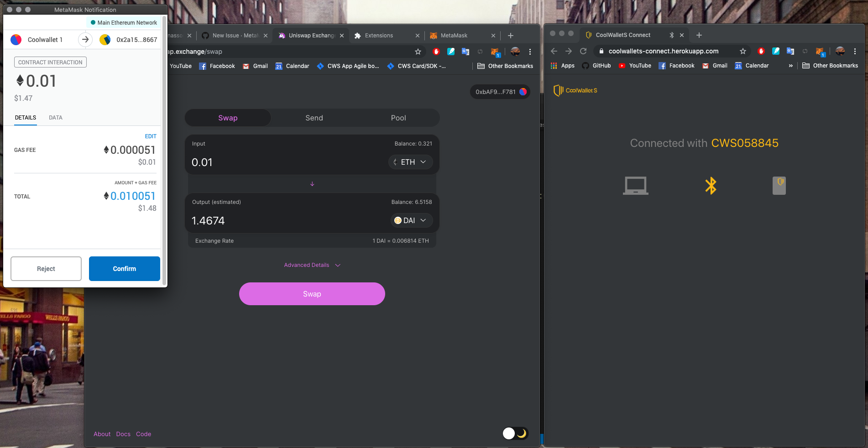The height and width of the screenshot is (448, 868).
Task: Click the pink Swap button
Action: [312, 294]
